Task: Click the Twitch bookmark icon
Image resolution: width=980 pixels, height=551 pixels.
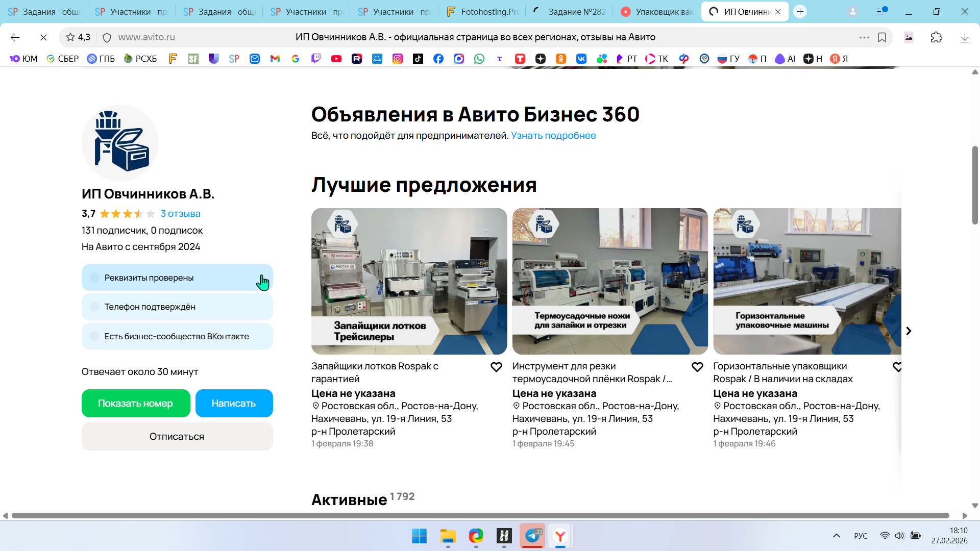Action: point(316,59)
